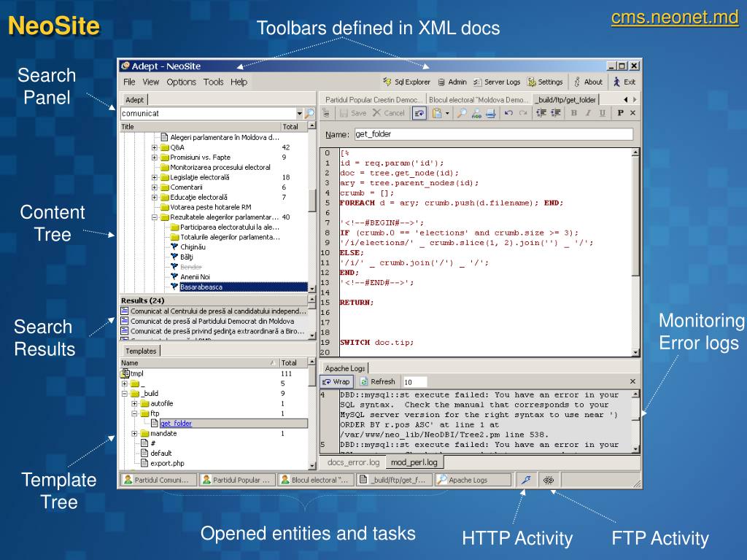Viewport: 747px width, 560px height.
Task: Open Sql Explorer from the toolbar
Action: tap(407, 82)
